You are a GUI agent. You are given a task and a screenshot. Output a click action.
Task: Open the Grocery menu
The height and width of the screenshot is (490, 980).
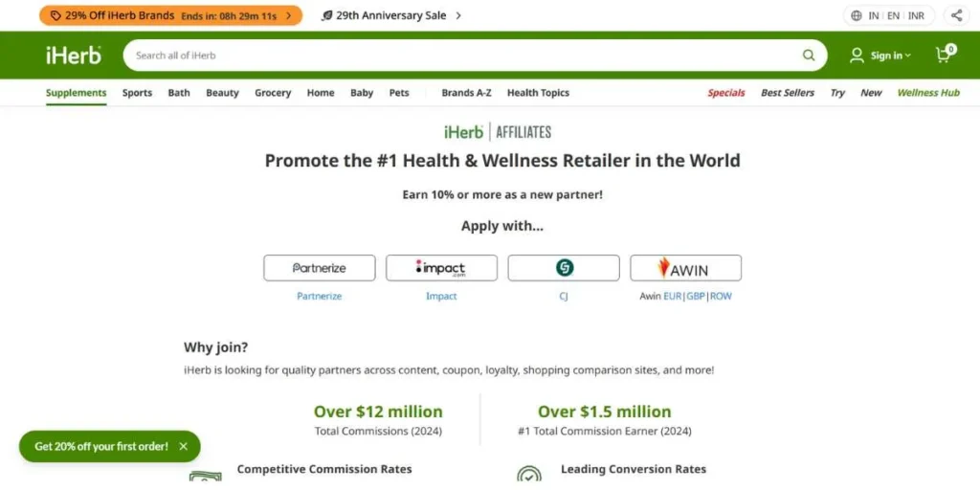tap(273, 93)
